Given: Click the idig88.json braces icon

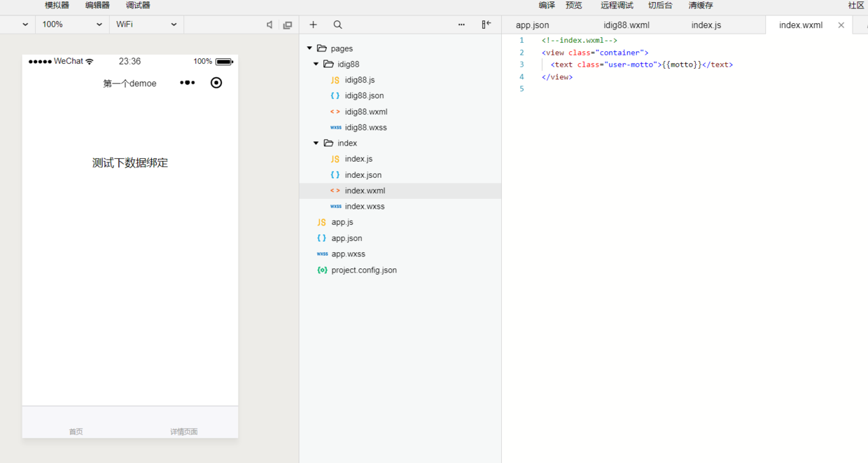Looking at the screenshot, I should click(335, 96).
